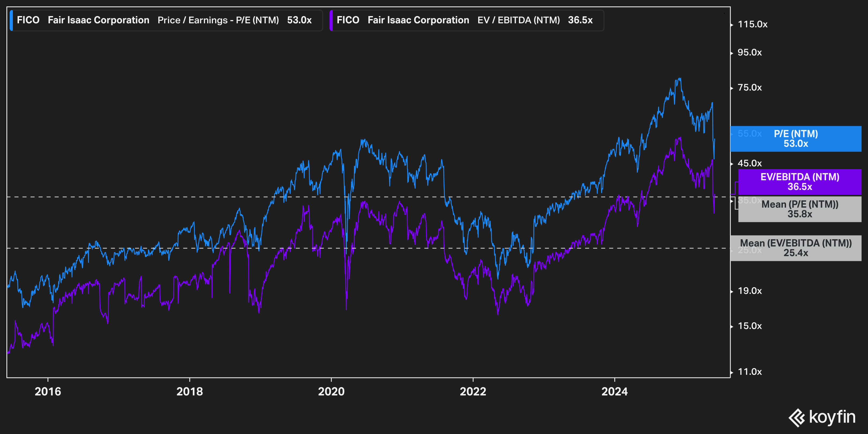Viewport: 868px width, 434px height.
Task: Click the 2022 x-axis label
Action: [473, 392]
